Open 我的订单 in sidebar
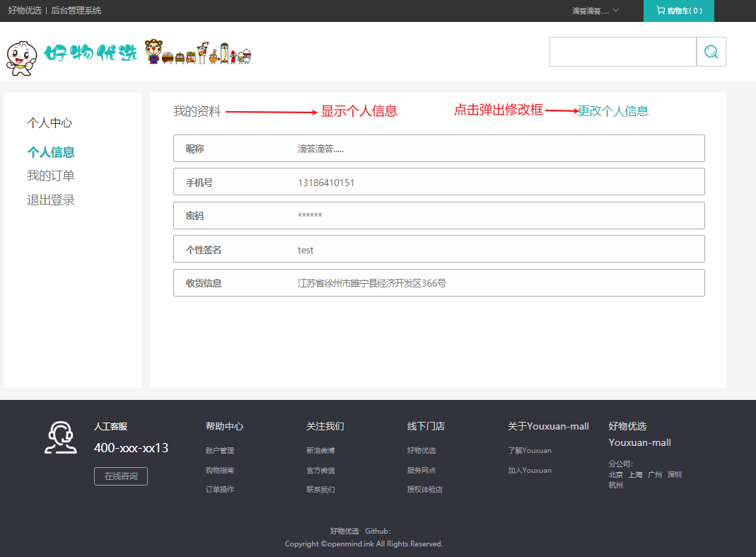Image resolution: width=756 pixels, height=557 pixels. [51, 176]
